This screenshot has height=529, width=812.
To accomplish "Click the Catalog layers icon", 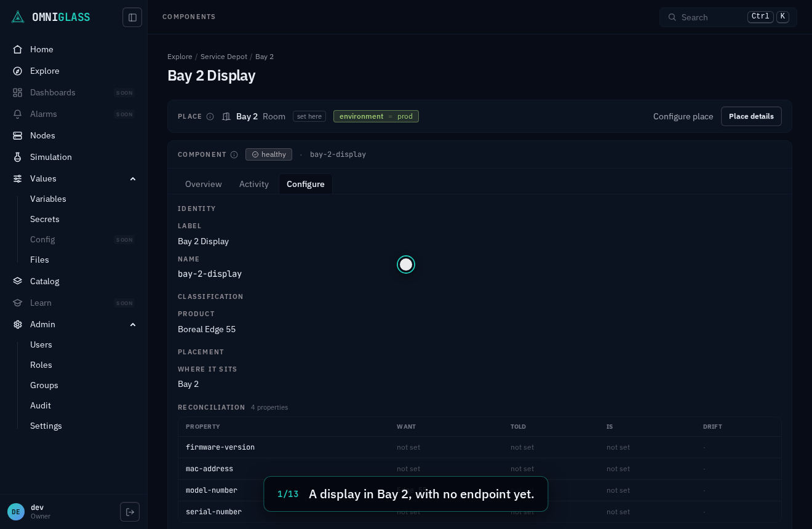I will [18, 281].
